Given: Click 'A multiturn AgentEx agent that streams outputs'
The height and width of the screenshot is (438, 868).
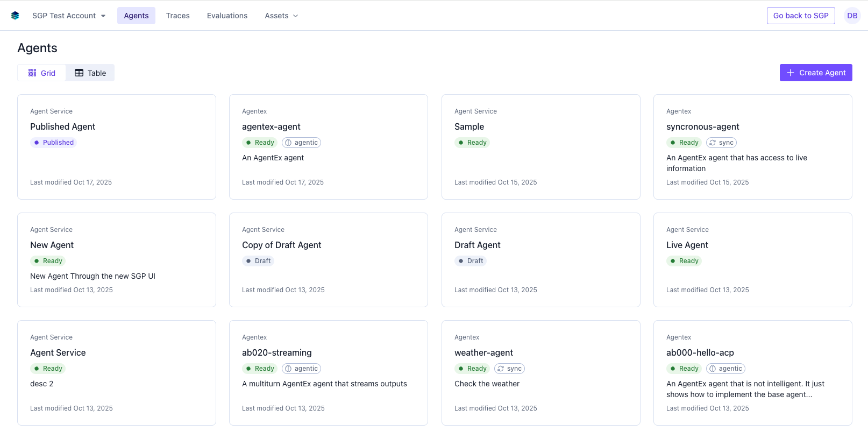Looking at the screenshot, I should click(324, 384).
